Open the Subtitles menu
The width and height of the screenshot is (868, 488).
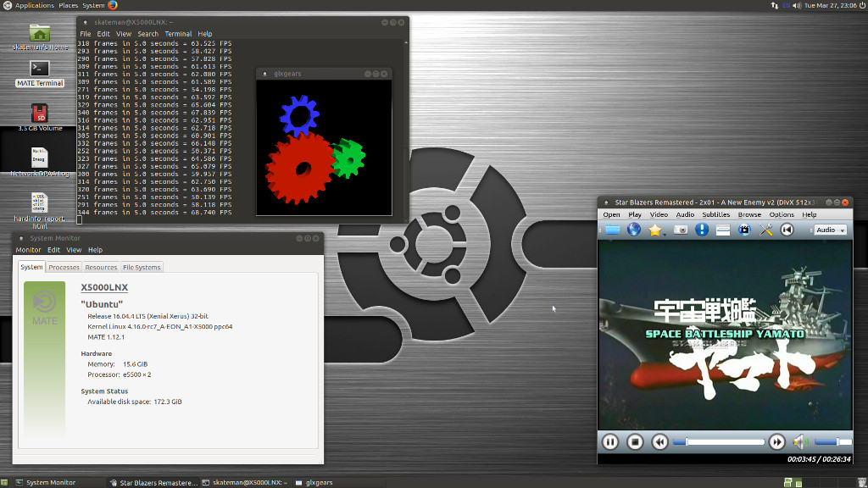[715, 214]
